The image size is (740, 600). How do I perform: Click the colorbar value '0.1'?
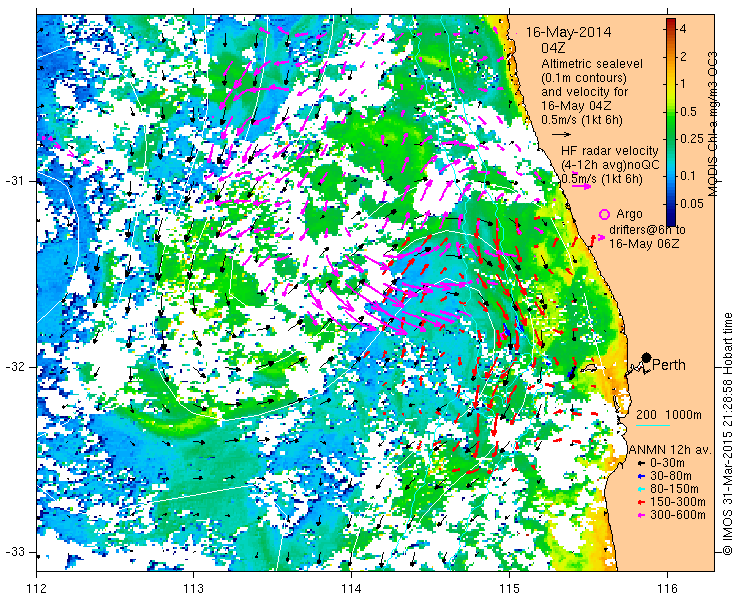click(x=688, y=176)
